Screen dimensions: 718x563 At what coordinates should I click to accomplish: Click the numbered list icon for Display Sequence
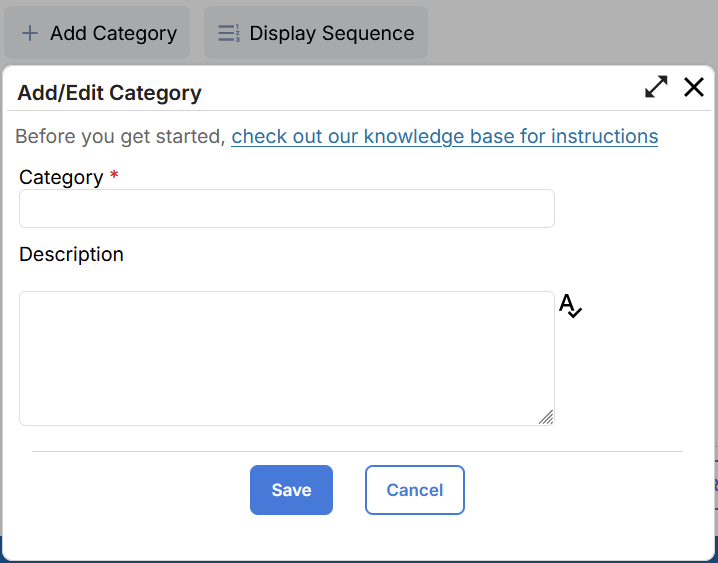pos(229,33)
